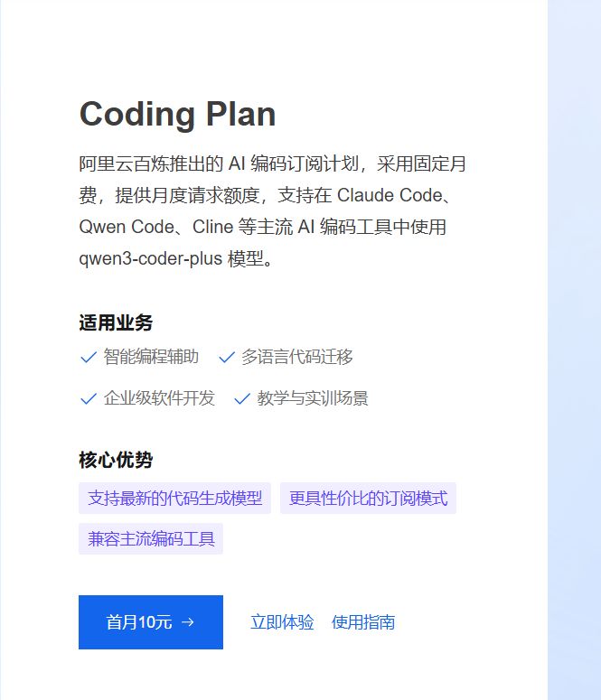
Task: Open the 使用指南 link
Action: [x=363, y=622]
